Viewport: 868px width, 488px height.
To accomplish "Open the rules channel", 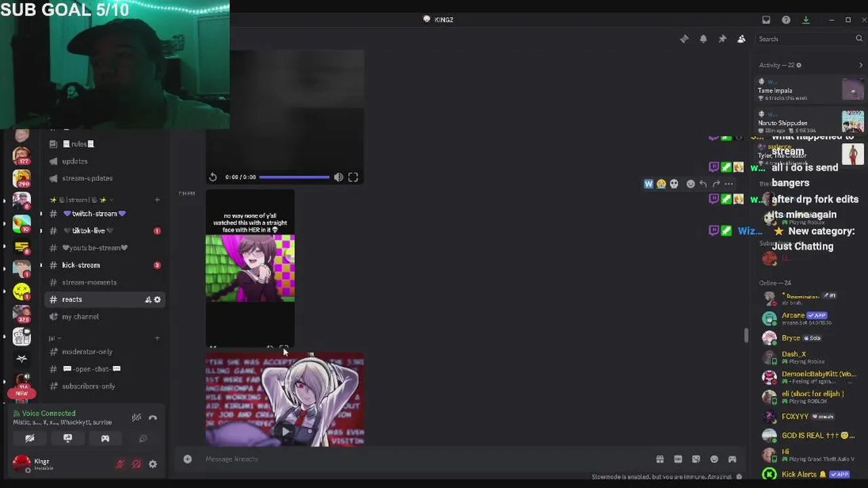I will [78, 144].
